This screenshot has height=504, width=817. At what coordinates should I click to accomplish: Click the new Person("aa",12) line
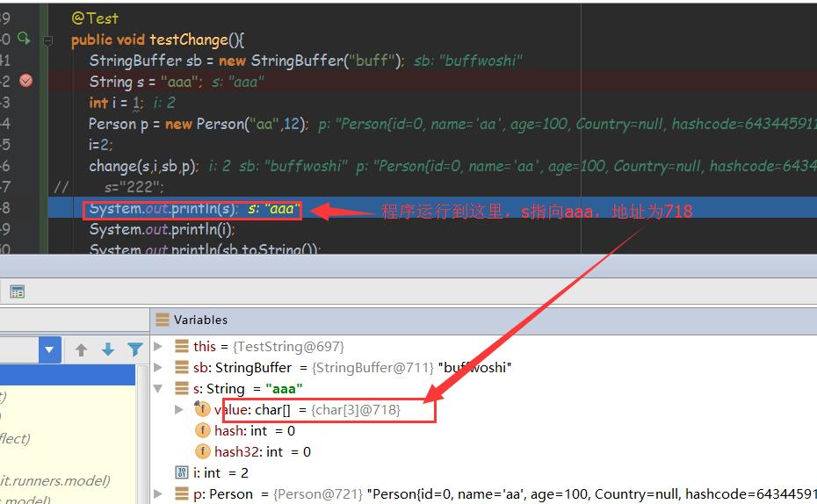(x=198, y=124)
